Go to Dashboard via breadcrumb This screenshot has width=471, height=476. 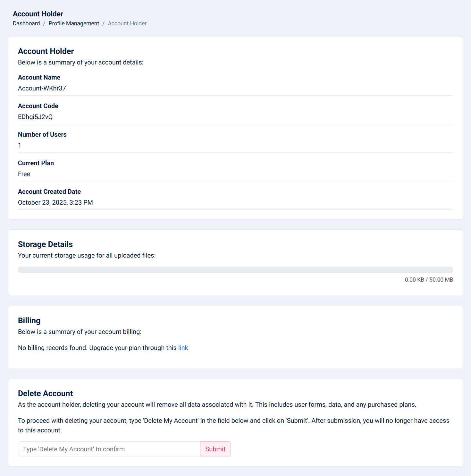[x=26, y=23]
